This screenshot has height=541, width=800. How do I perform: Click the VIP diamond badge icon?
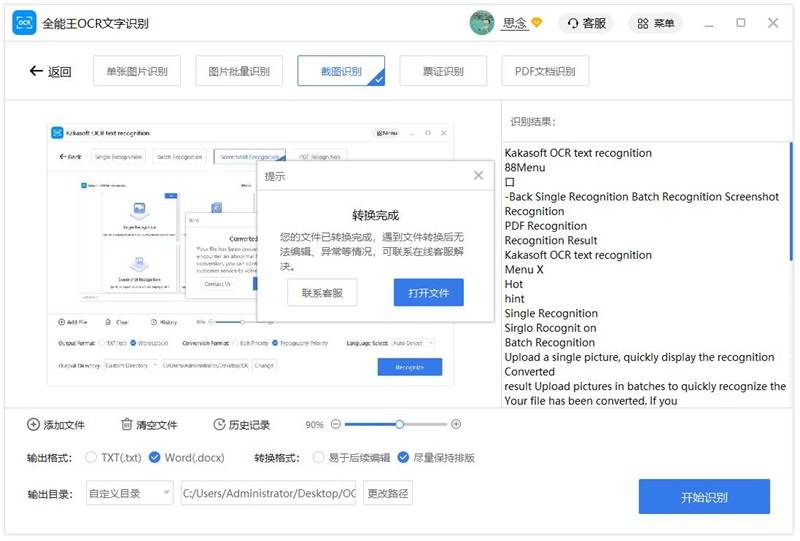pos(536,22)
